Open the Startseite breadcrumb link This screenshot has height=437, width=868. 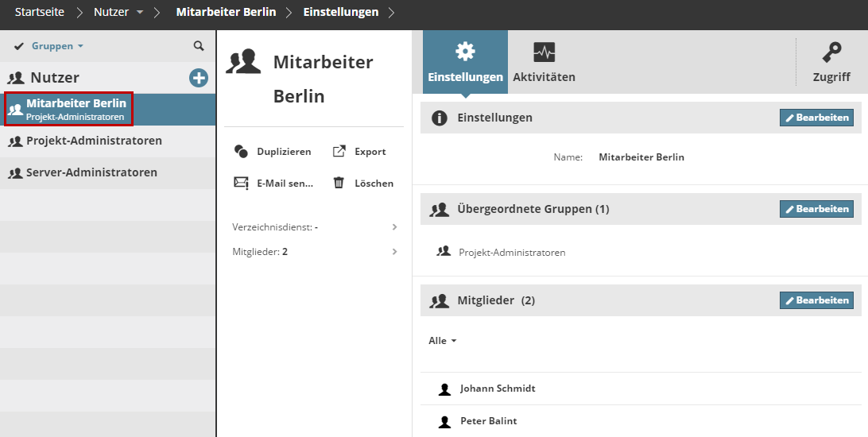click(40, 12)
